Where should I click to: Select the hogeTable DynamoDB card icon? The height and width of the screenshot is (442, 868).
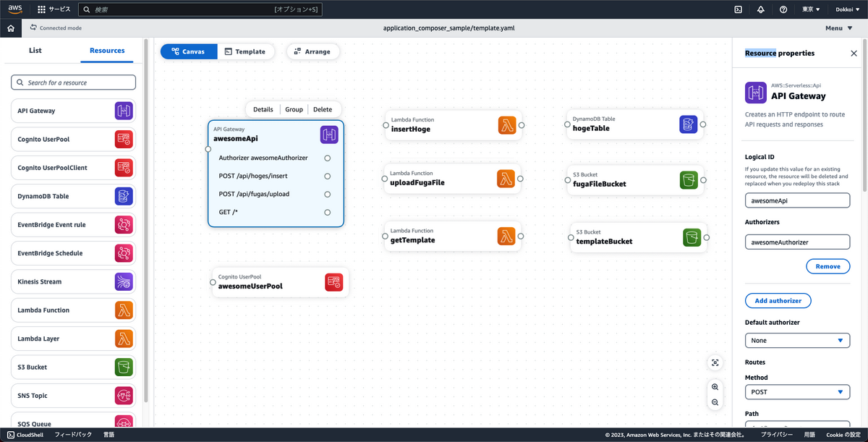click(x=689, y=124)
